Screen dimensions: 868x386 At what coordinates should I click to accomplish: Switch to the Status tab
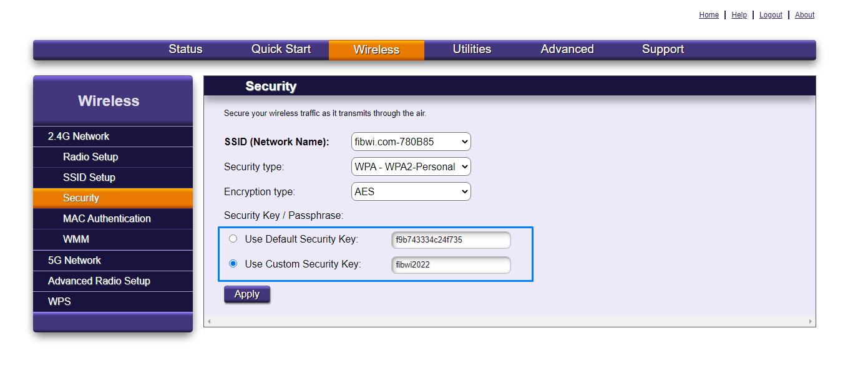pos(185,49)
